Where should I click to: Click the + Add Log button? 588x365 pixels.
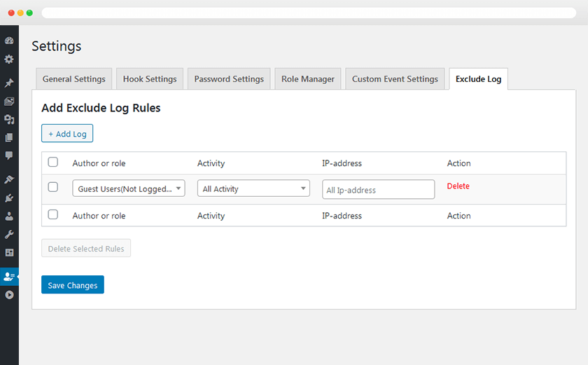pyautogui.click(x=67, y=134)
